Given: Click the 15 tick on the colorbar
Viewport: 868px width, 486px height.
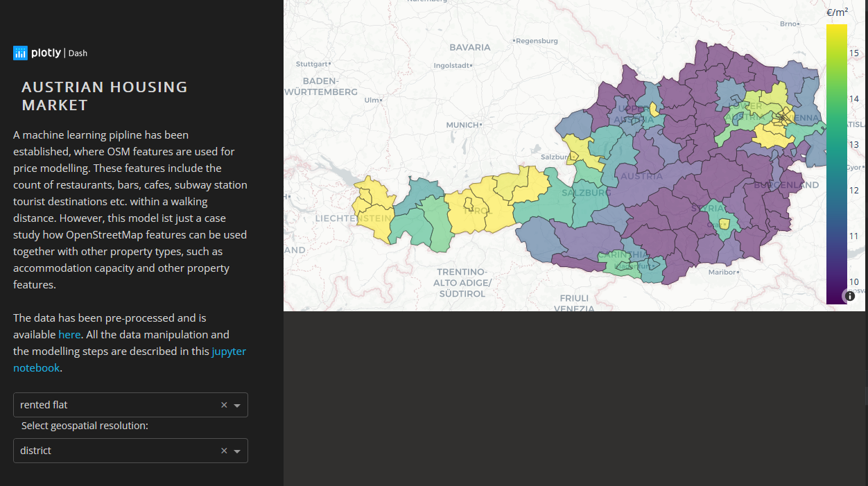Looking at the screenshot, I should point(853,53).
